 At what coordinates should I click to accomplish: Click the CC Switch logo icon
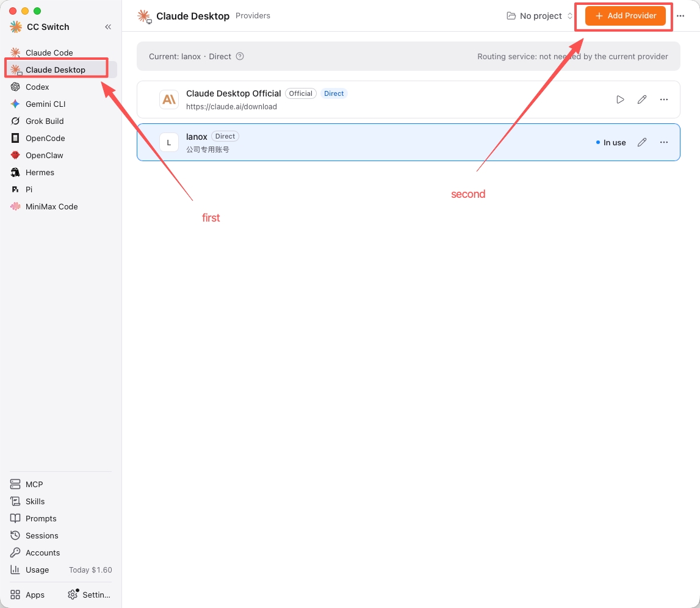coord(16,27)
